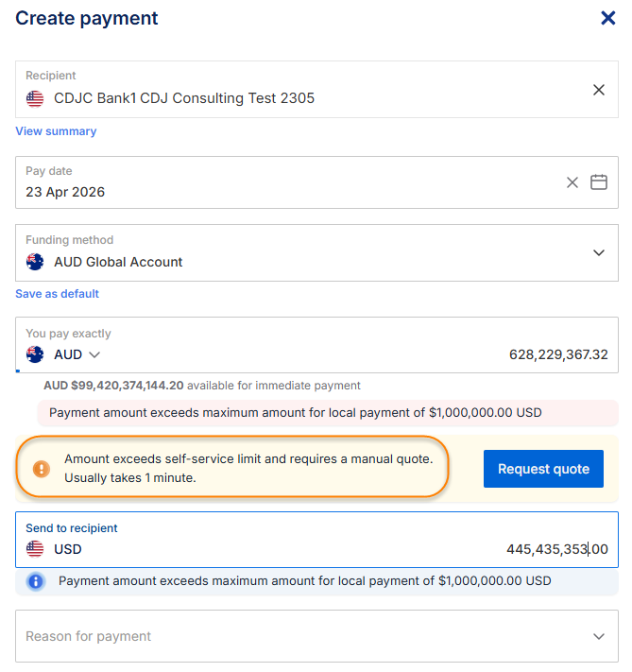Viewport: 632px width, 672px height.
Task: Click the US flag beside USD
Action: coord(35,549)
